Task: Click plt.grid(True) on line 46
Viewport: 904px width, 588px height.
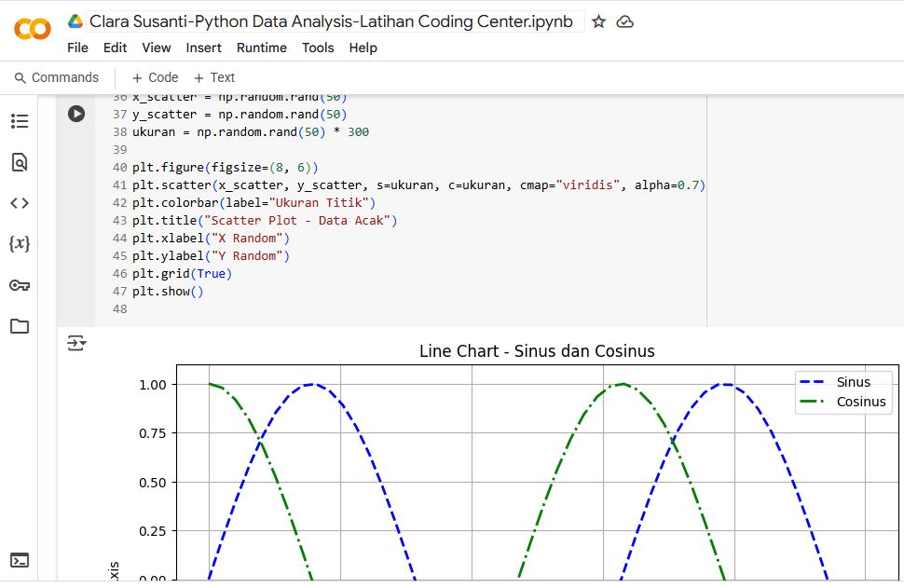Action: (x=182, y=274)
